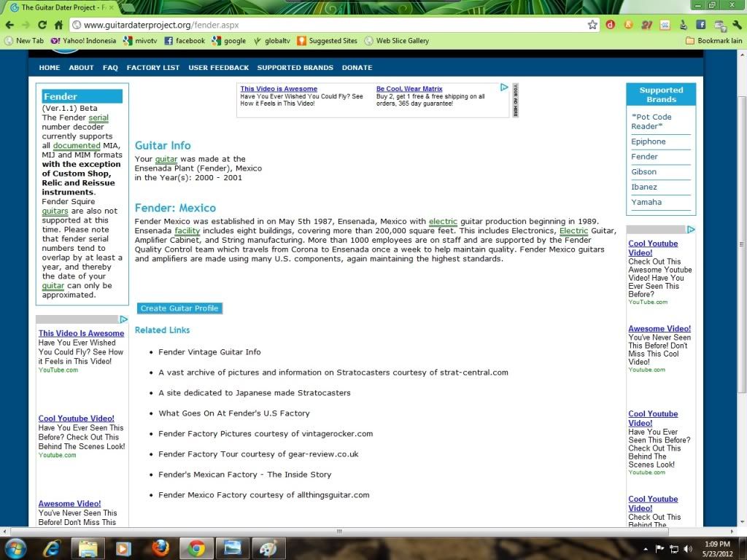Bookmark this page with the star icon
This screenshot has height=560, width=747.
tap(592, 25)
